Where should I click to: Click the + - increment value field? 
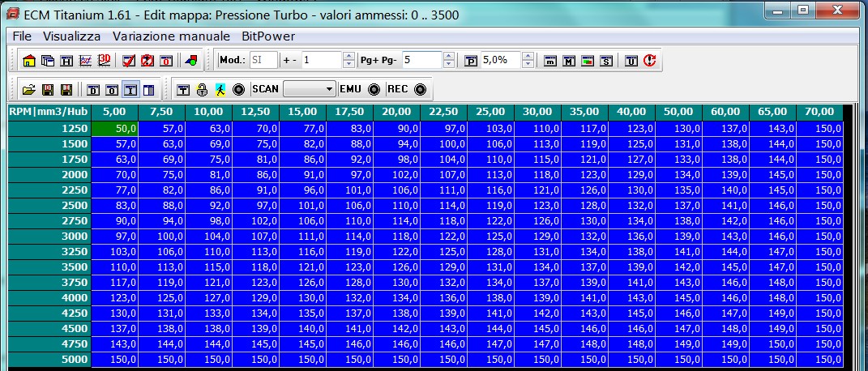pos(321,61)
